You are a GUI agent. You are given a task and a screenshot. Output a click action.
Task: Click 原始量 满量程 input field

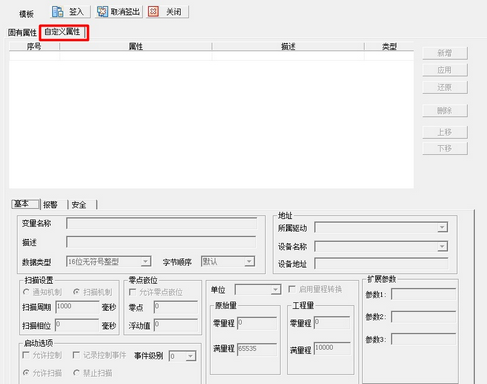pyautogui.click(x=257, y=349)
